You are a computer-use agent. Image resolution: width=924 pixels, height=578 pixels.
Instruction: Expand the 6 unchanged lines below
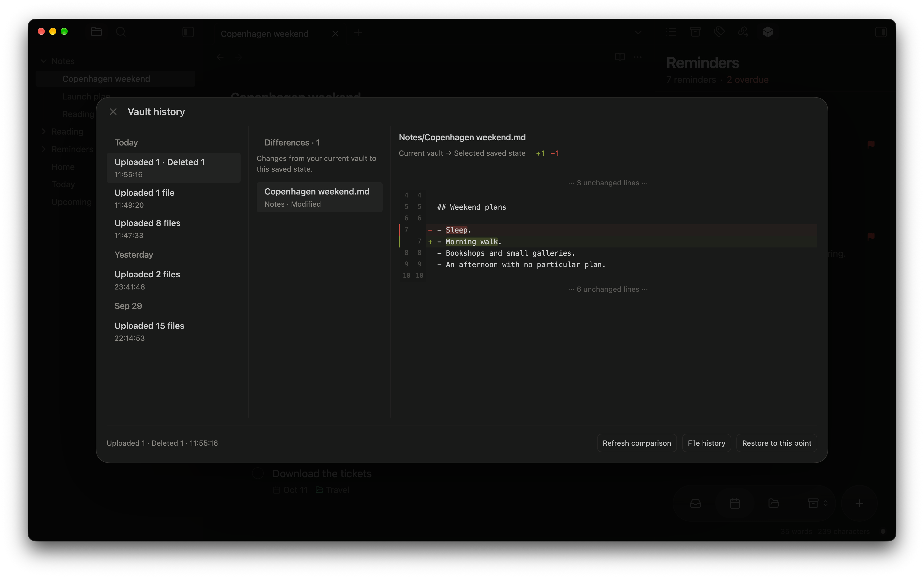tap(608, 289)
